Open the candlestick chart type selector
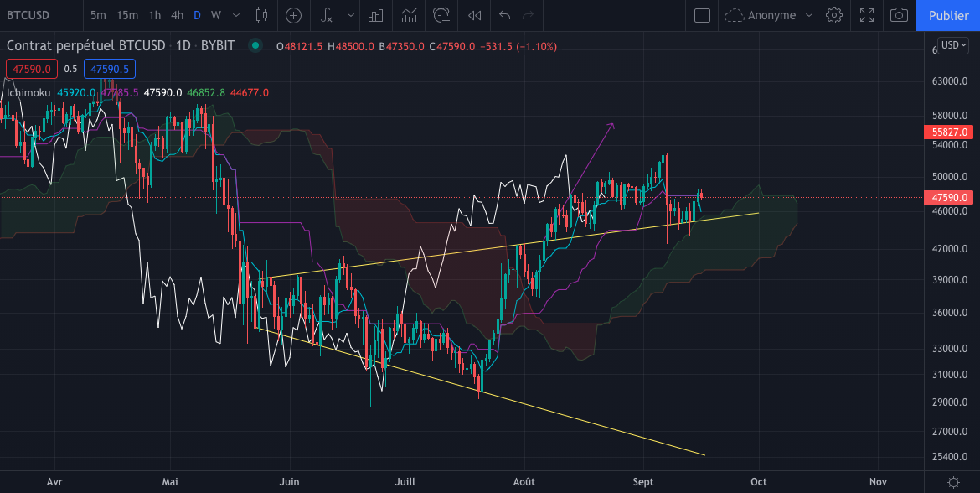This screenshot has width=980, height=493. 261,15
